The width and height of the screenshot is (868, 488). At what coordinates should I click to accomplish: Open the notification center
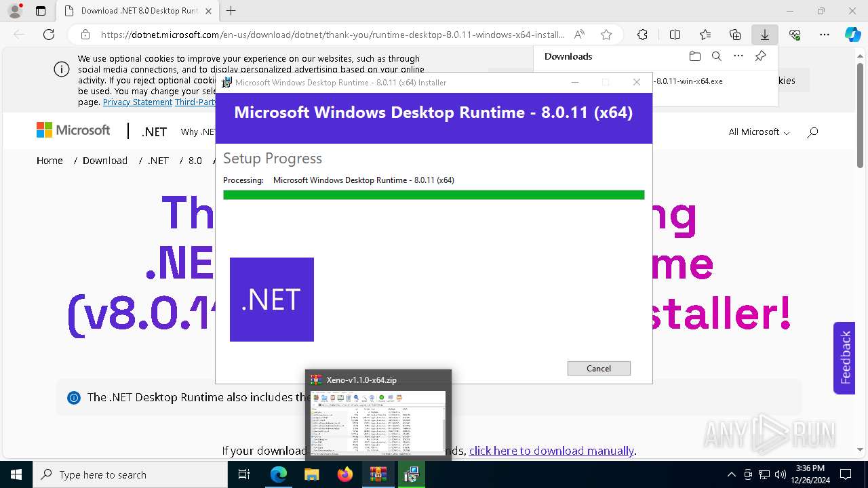click(x=846, y=474)
